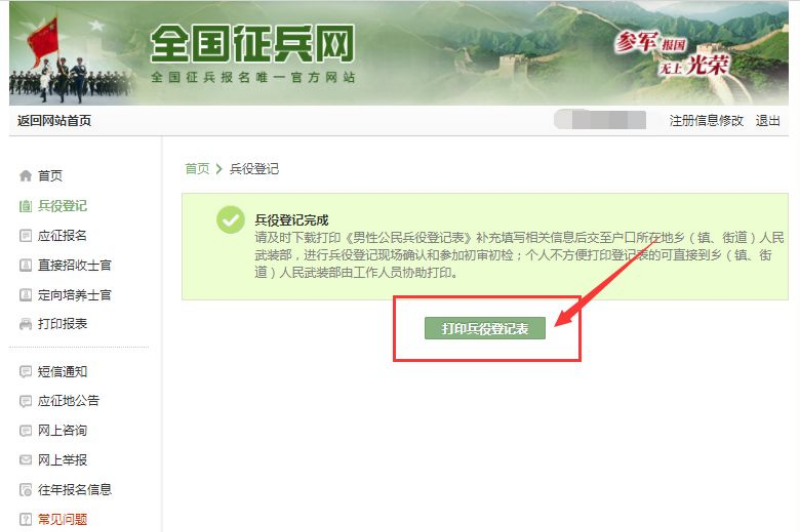Screen dimensions: 800x532
Task: Select 应征地公告 menu item
Action: [68, 401]
